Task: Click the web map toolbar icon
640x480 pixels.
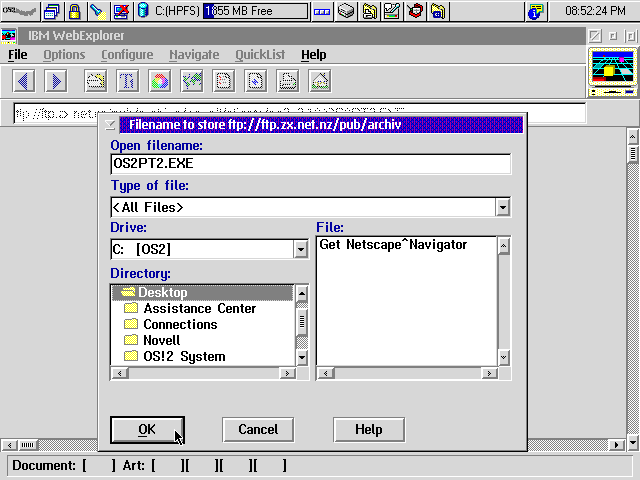Action: tap(192, 81)
